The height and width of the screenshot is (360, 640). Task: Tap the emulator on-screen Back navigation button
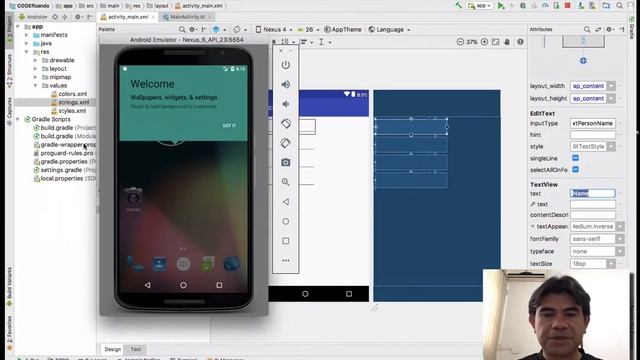click(148, 285)
